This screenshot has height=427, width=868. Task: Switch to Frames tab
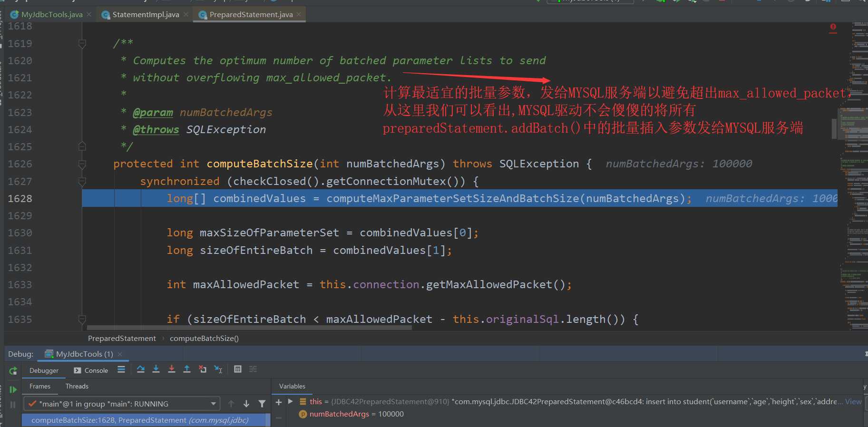coord(40,386)
